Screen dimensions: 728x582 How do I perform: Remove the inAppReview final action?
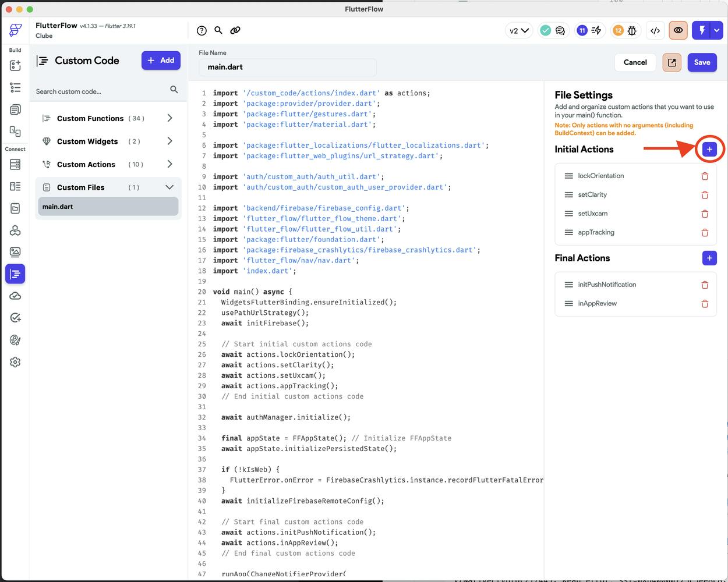(x=705, y=303)
